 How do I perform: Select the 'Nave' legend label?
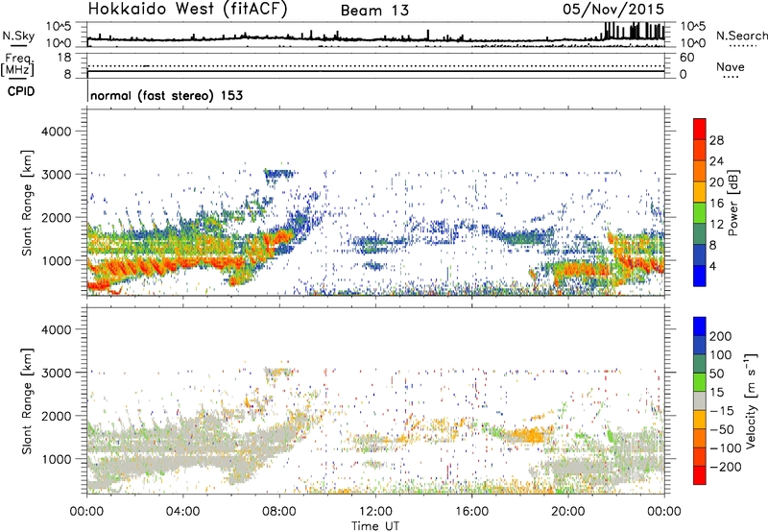pos(730,66)
